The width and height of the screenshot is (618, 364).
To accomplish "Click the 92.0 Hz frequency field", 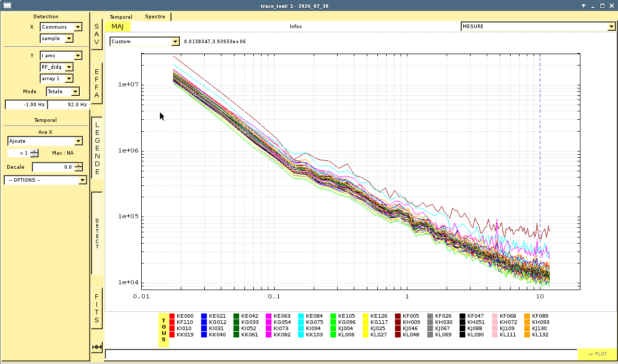I will click(x=68, y=104).
